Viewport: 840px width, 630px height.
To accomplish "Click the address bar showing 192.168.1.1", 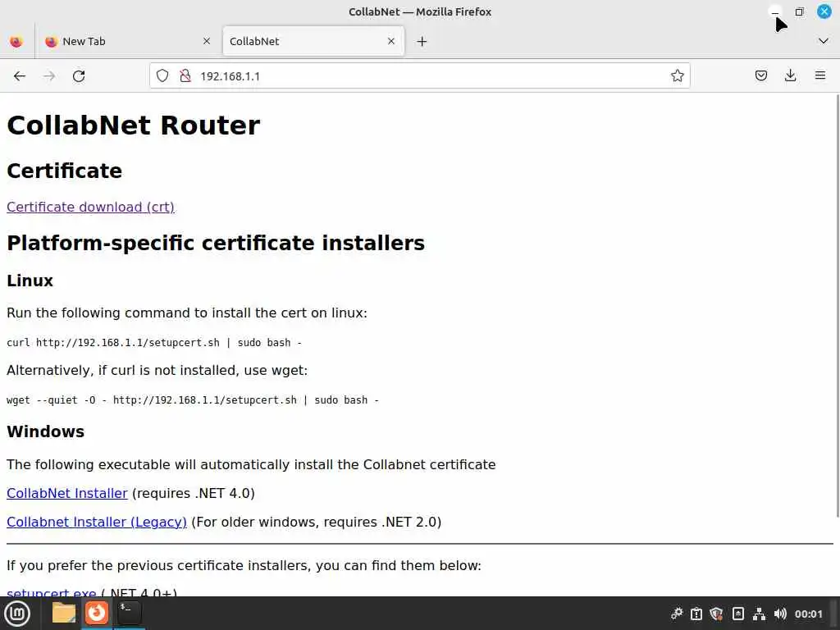I will point(419,76).
